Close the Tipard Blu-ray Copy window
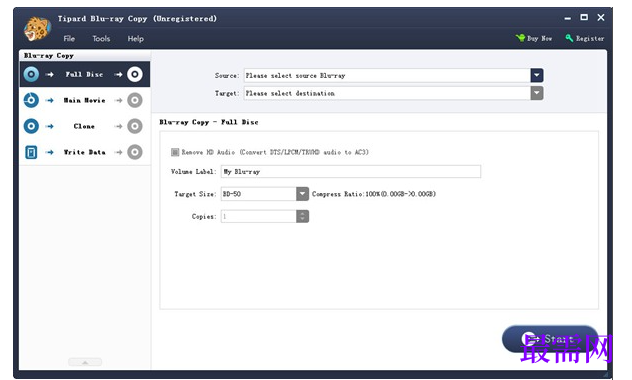The width and height of the screenshot is (632, 380). (601, 17)
